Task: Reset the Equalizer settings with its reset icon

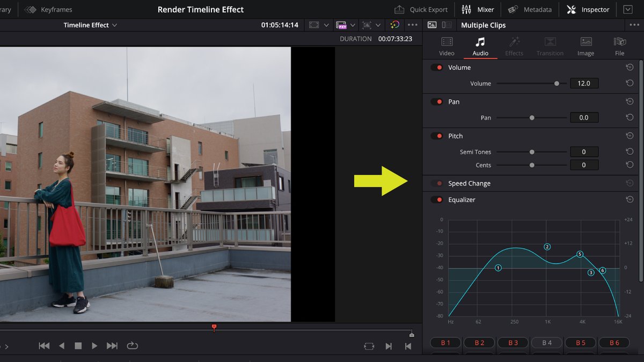Action: pyautogui.click(x=629, y=199)
